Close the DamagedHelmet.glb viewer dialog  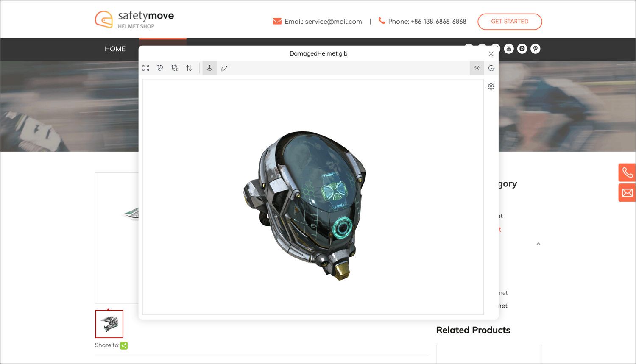coord(491,54)
